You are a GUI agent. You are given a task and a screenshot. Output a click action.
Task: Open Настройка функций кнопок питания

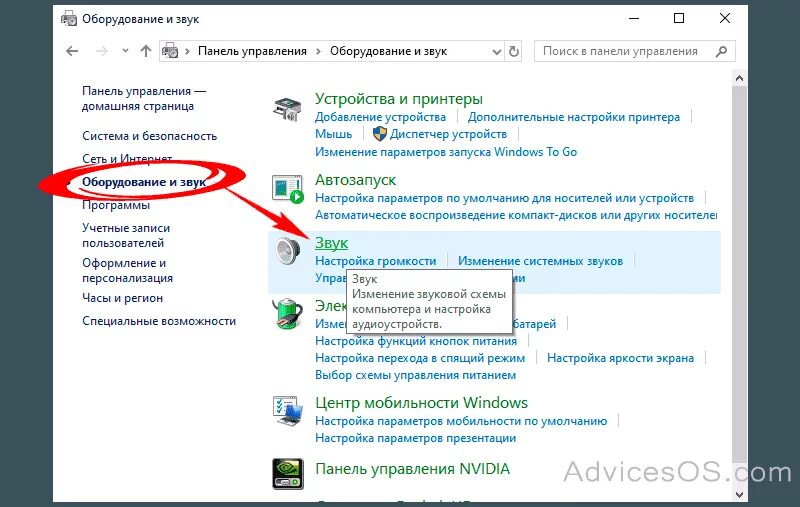[416, 341]
